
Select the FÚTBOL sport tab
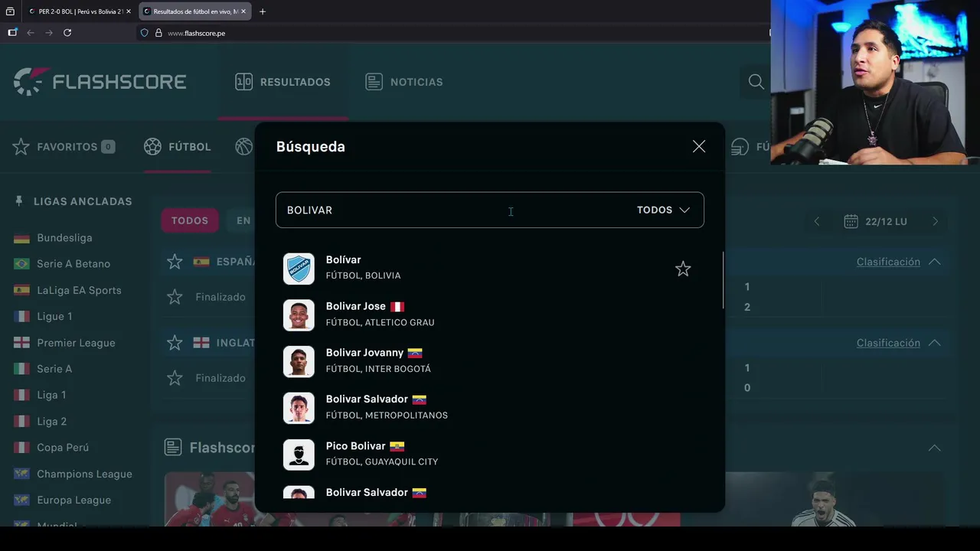point(177,146)
